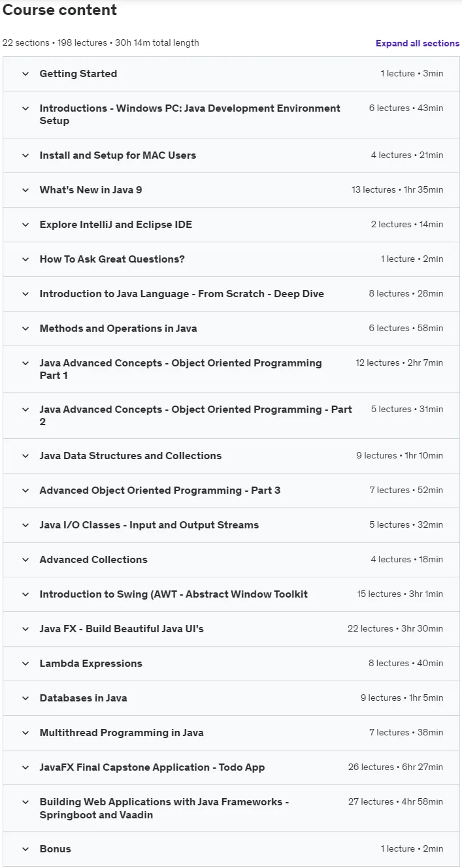Viewport: 462px width, 868px height.
Task: Expand Methods and Operations in Java chevron
Action: (25, 329)
